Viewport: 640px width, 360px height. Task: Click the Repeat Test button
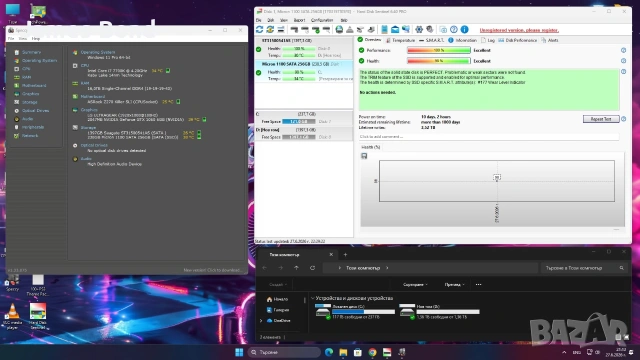click(x=601, y=119)
